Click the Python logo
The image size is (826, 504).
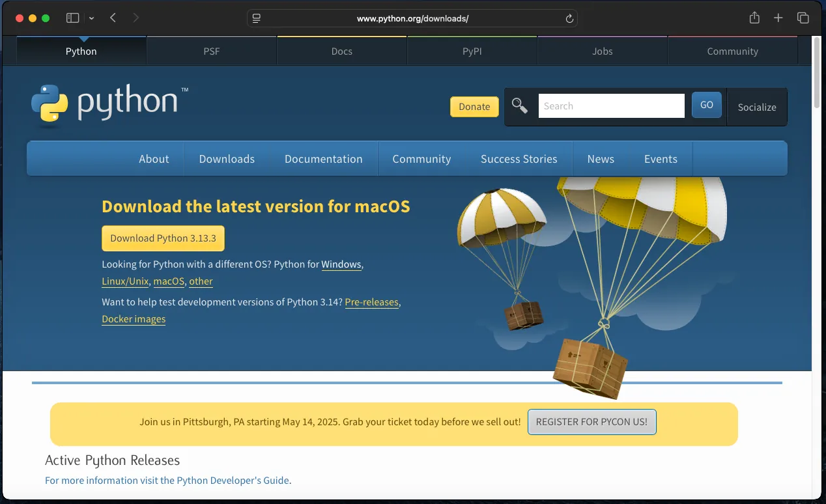[x=109, y=104]
